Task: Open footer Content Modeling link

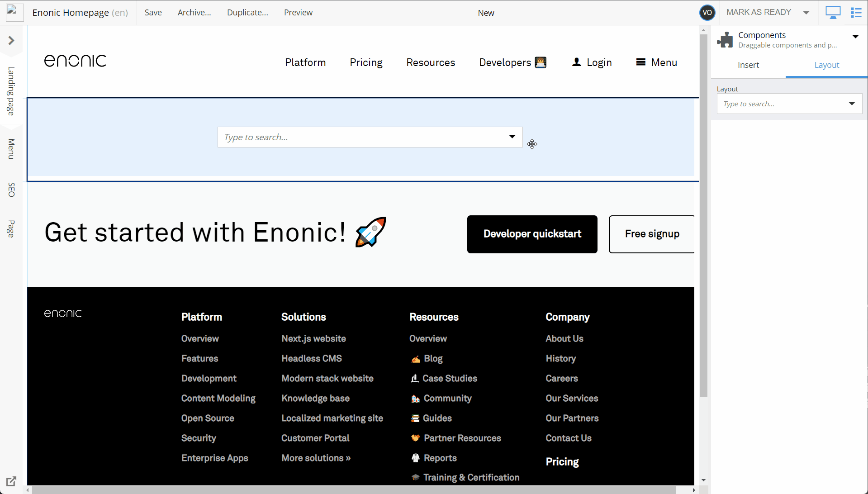Action: (218, 398)
